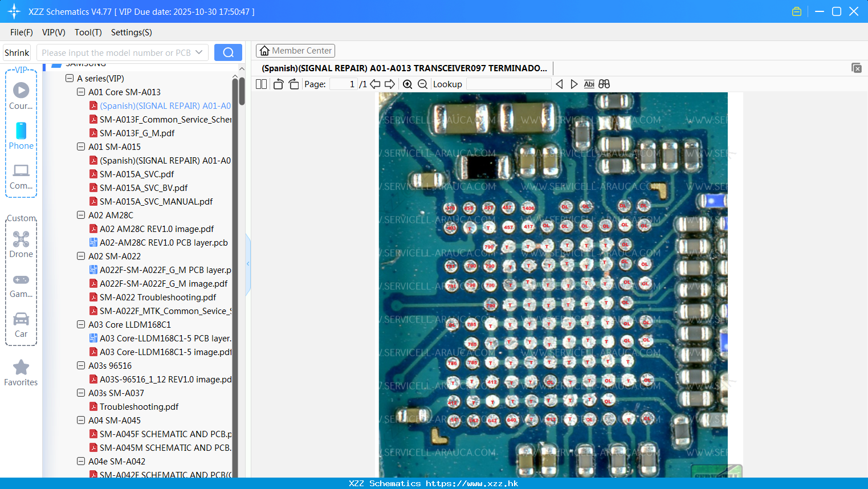Open the File(F) menu
The image size is (868, 489).
(x=22, y=32)
